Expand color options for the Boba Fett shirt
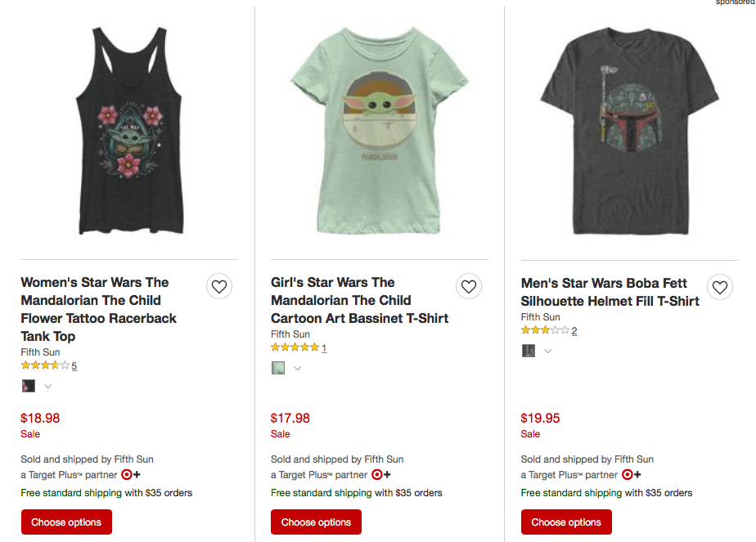Viewport: 756px width, 542px height. 548,351
